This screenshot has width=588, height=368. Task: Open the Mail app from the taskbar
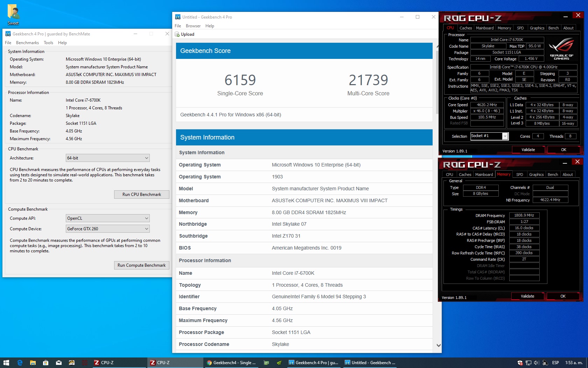pos(58,363)
